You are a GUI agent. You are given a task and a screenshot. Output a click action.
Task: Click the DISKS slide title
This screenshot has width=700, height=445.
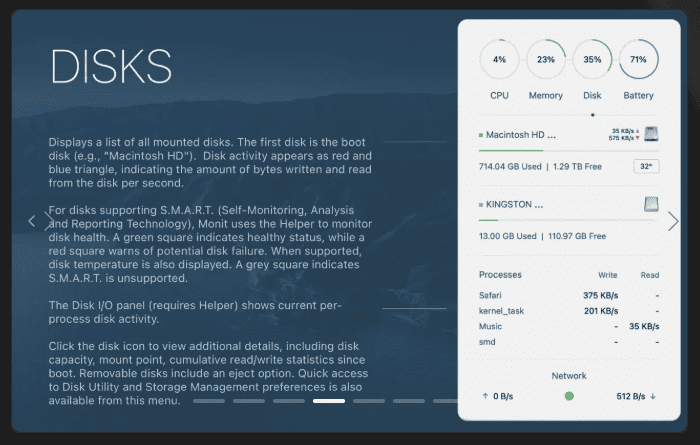111,66
